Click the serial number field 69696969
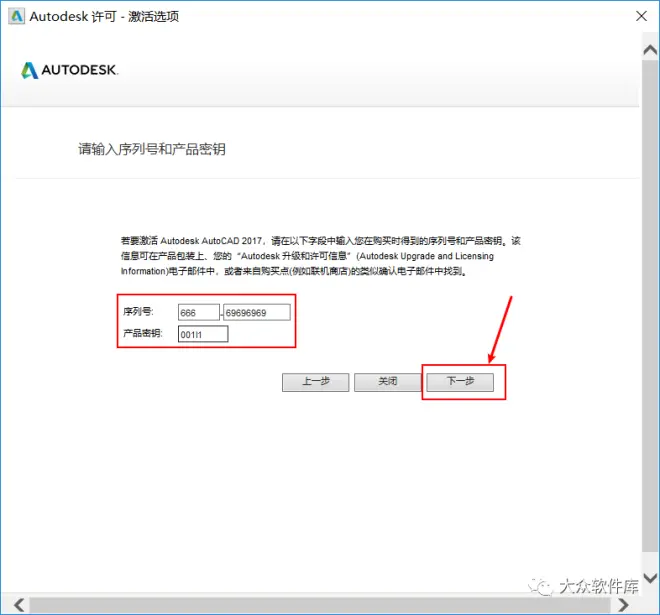This screenshot has width=660, height=615. 257,312
